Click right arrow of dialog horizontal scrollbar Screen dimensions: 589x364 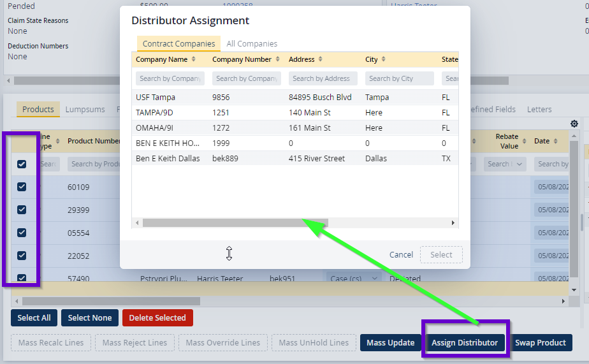(453, 223)
